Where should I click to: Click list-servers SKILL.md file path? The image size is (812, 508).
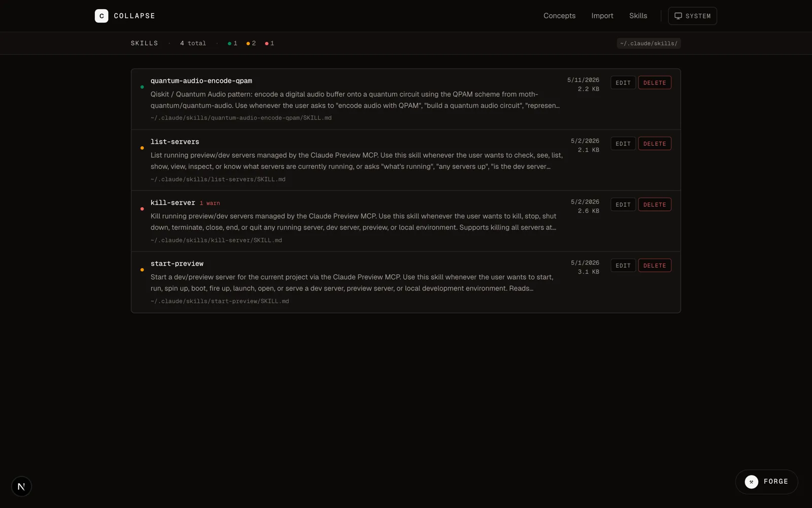[x=218, y=179]
